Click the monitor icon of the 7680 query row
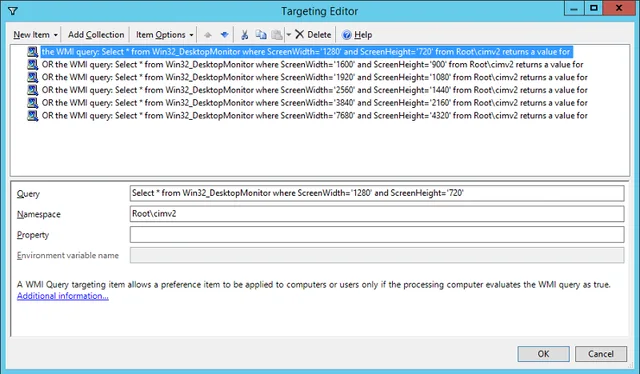 33,116
